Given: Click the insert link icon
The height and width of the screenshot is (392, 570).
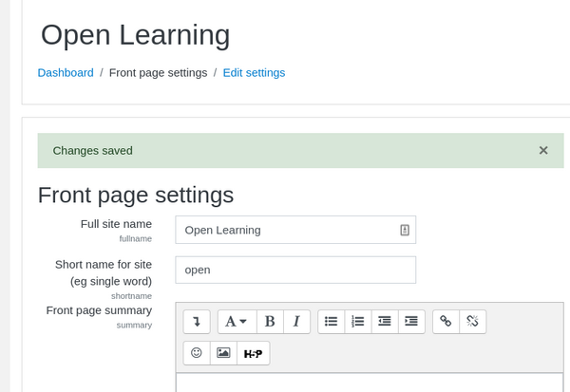Looking at the screenshot, I should click(446, 322).
